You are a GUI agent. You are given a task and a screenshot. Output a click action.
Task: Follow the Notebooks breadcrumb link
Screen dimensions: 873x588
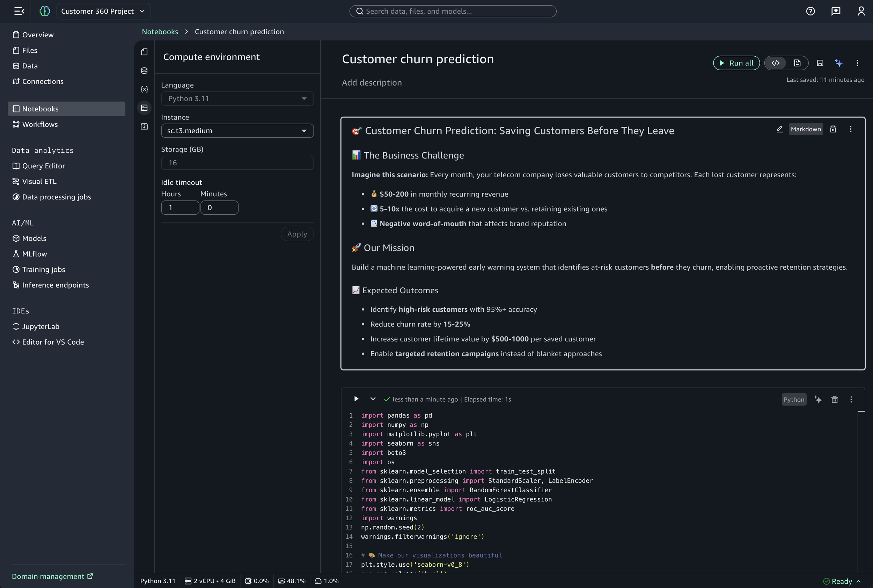coord(160,31)
